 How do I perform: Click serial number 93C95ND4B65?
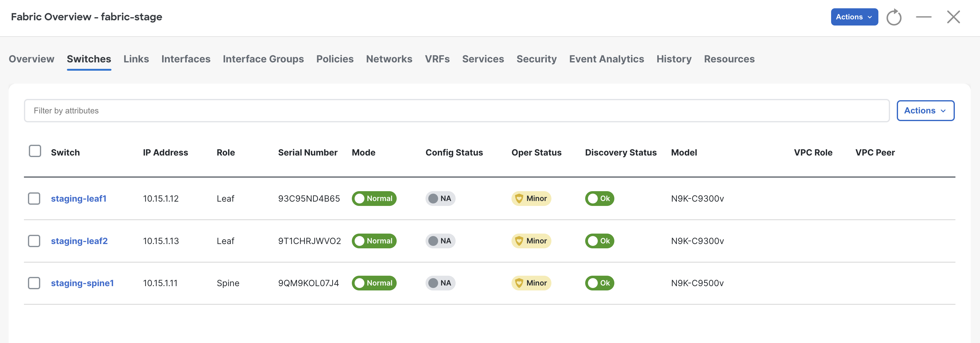point(309,199)
